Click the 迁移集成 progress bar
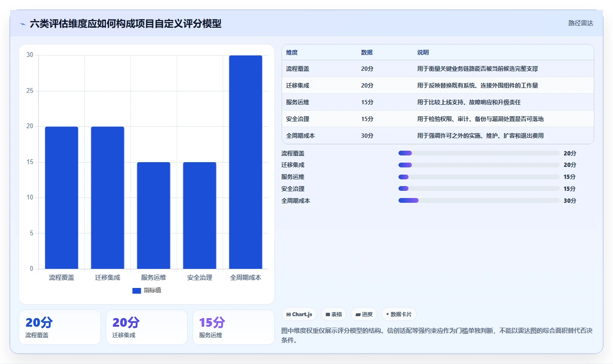 (x=479, y=165)
